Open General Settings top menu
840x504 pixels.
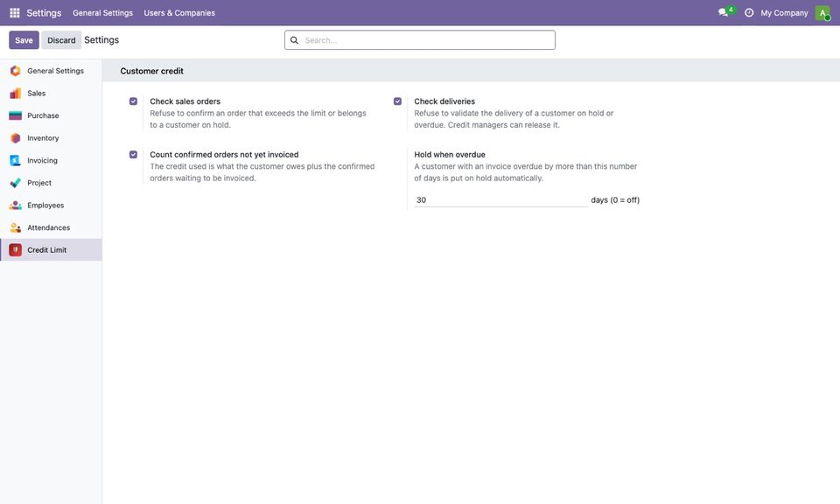103,13
